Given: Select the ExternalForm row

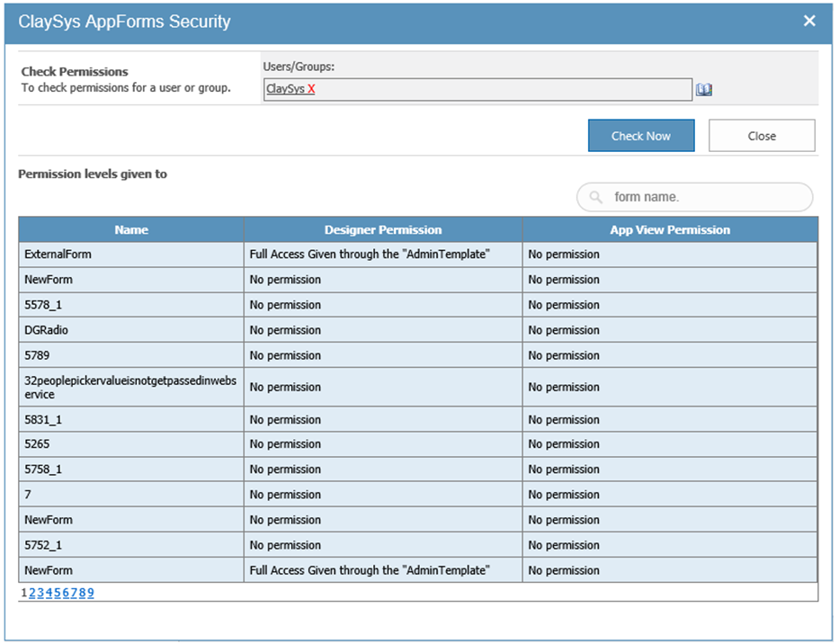Looking at the screenshot, I should click(131, 255).
